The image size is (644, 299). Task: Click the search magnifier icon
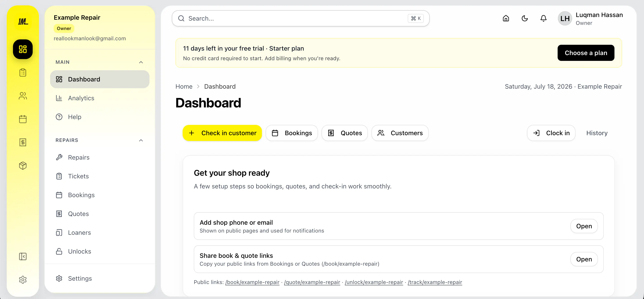(181, 18)
